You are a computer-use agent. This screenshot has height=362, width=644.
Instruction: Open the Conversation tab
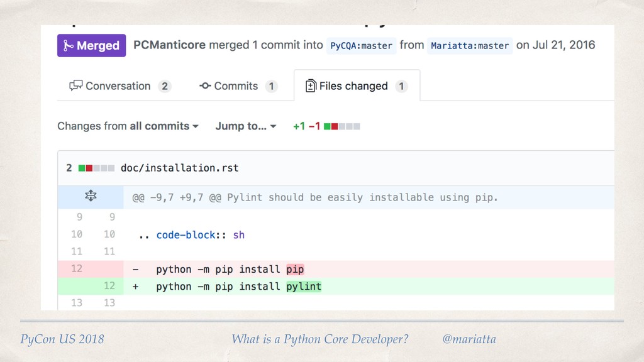tap(118, 86)
